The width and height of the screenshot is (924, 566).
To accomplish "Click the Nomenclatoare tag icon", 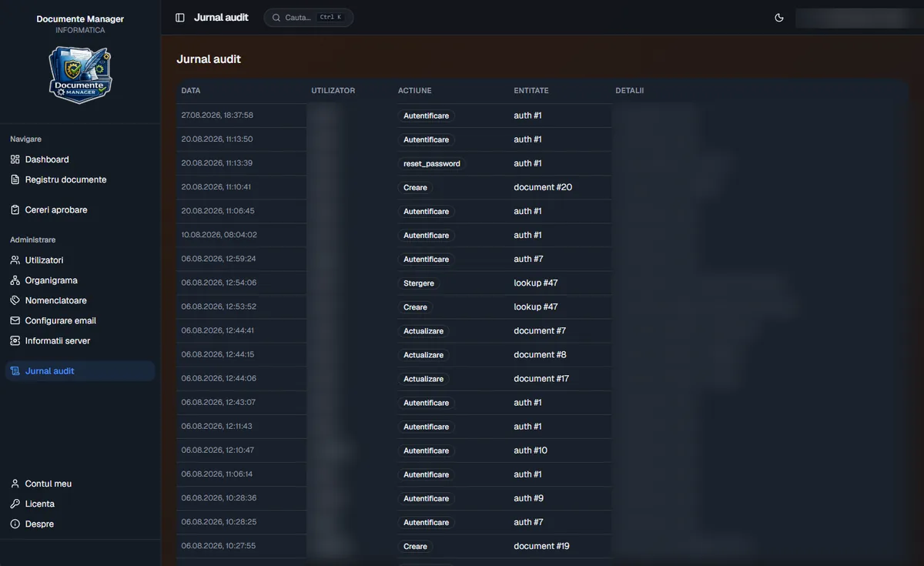I will [x=15, y=300].
